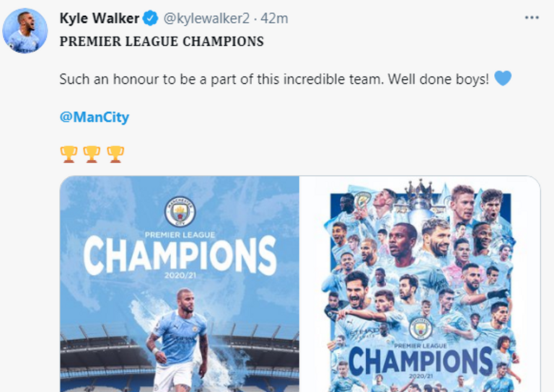
Task: Follow the @ManCity mention link
Action: [x=94, y=116]
